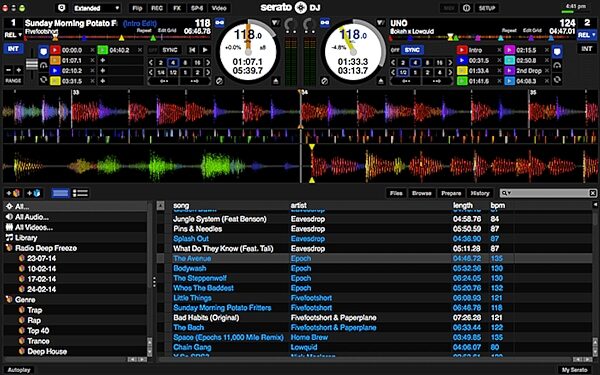This screenshot has height=375, width=600.
Task: Open the FX panel
Action: (177, 8)
